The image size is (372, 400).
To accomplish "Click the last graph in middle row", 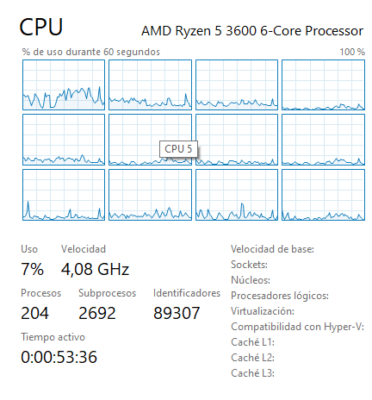I will click(323, 140).
